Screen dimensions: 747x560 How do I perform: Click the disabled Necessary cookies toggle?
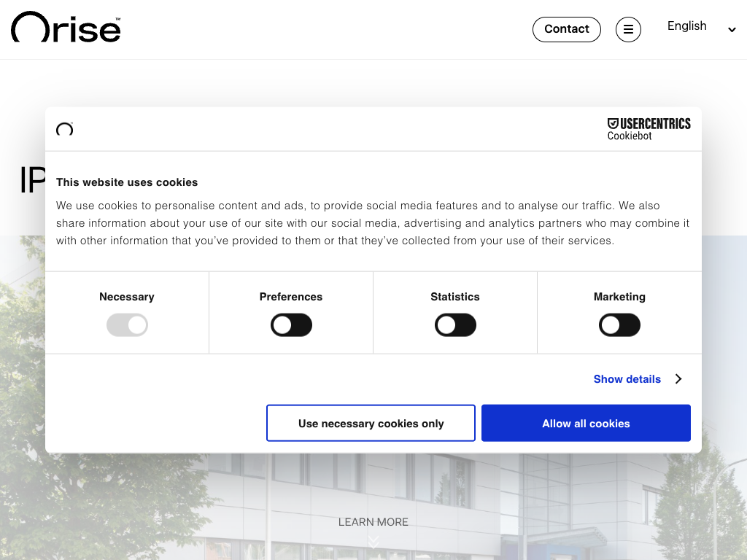point(127,325)
